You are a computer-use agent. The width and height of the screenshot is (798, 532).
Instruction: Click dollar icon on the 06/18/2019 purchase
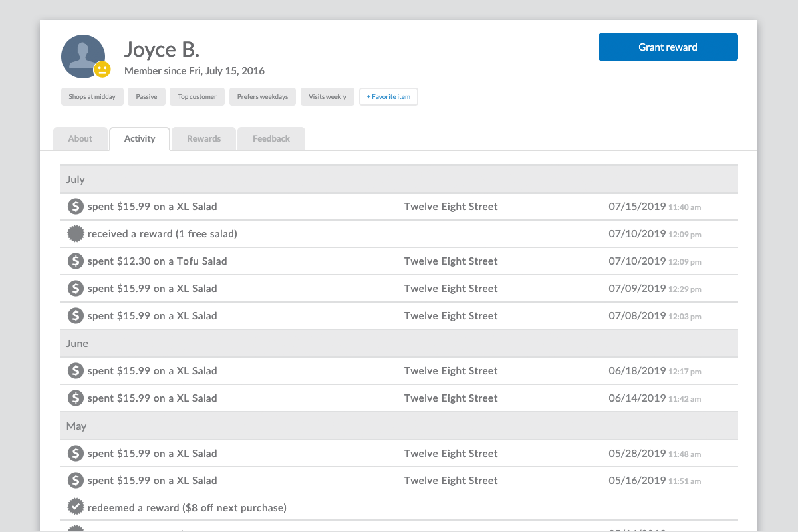click(76, 371)
